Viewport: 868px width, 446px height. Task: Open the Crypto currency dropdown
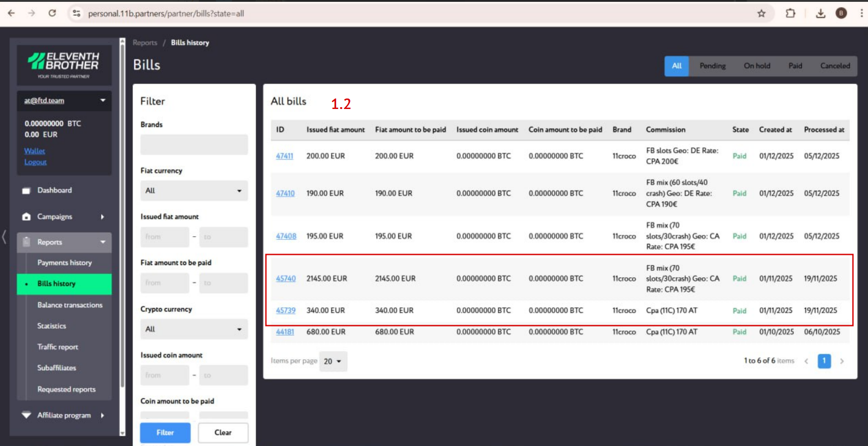tap(194, 329)
